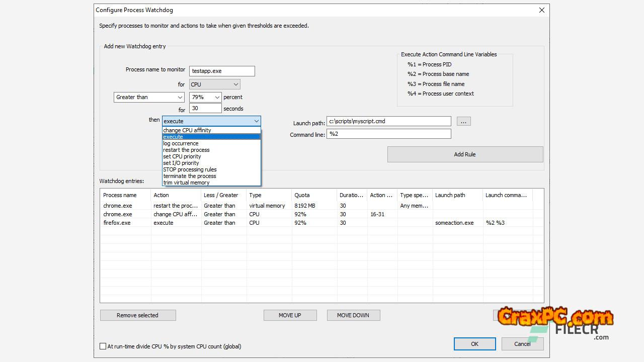Click the browse button for Launch path
The height and width of the screenshot is (362, 644).
[x=463, y=121]
